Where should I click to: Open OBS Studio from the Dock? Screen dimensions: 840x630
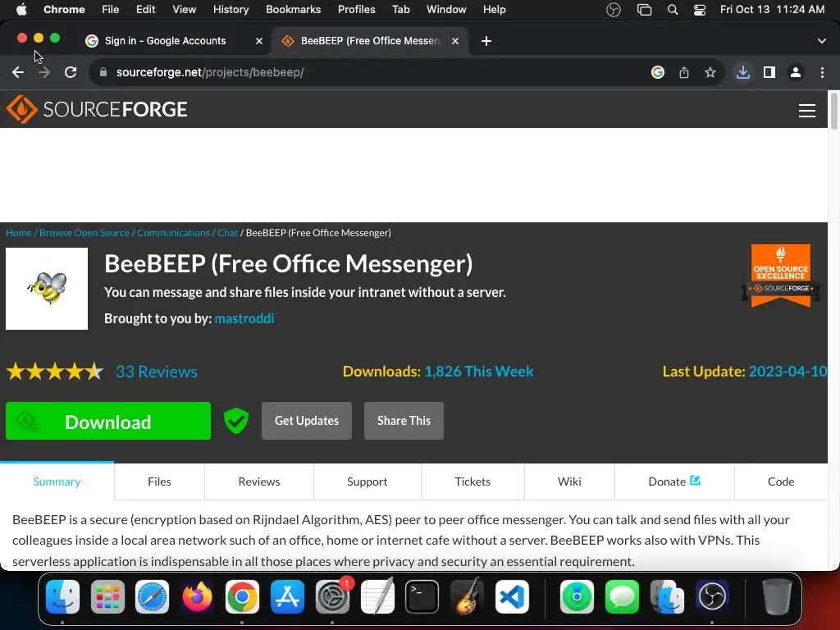(712, 596)
